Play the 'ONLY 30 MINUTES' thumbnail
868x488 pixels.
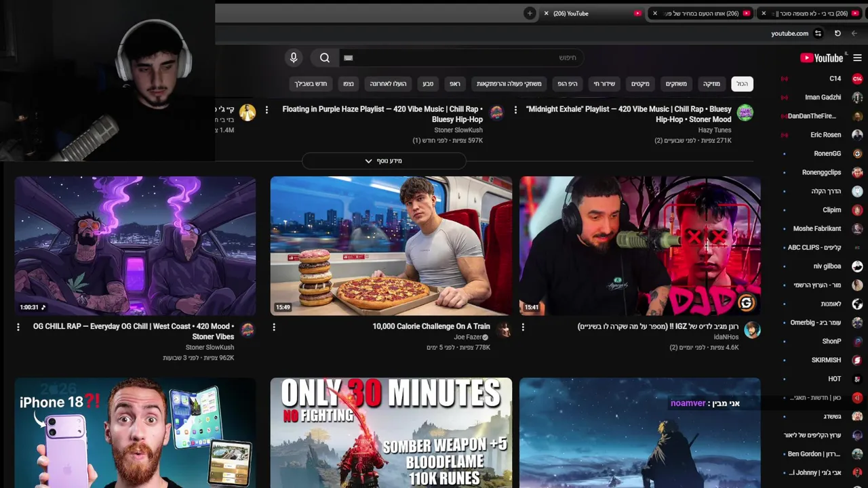pyautogui.click(x=391, y=433)
